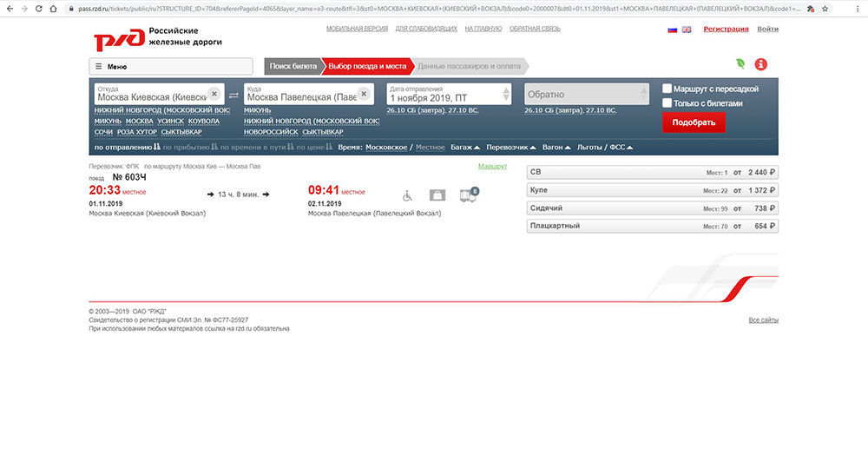This screenshot has height=455, width=868.
Task: Sort results по цене
Action: pyautogui.click(x=314, y=148)
